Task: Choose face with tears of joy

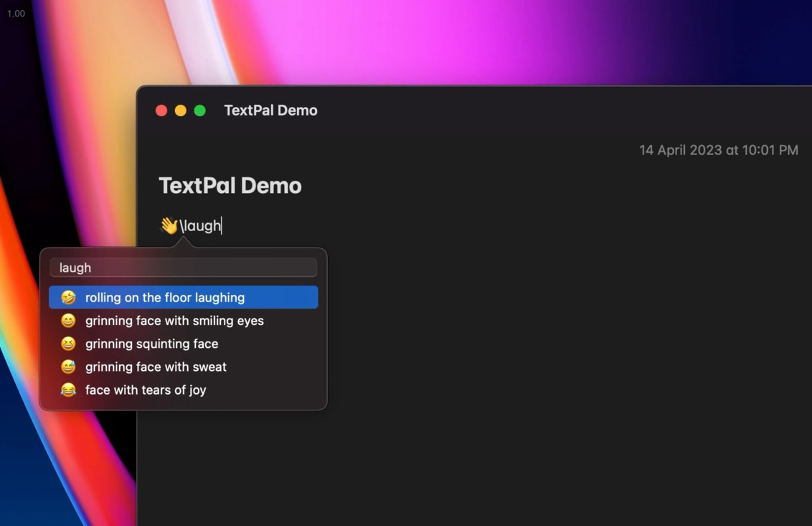Action: coord(184,390)
